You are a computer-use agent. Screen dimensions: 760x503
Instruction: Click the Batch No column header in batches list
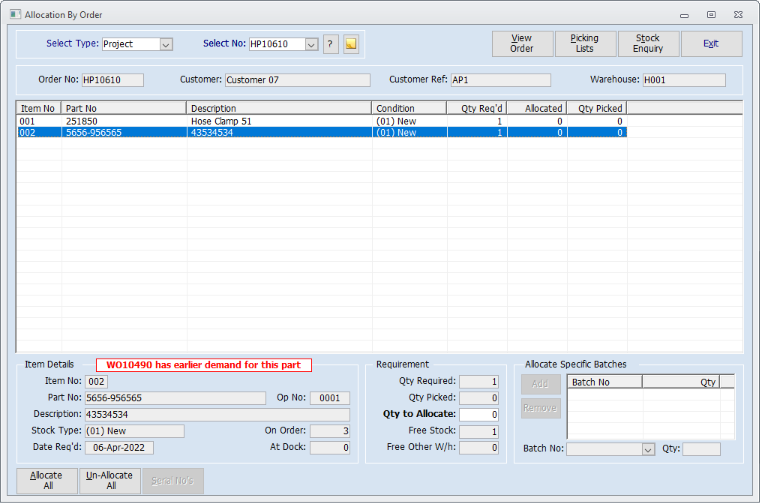point(604,381)
